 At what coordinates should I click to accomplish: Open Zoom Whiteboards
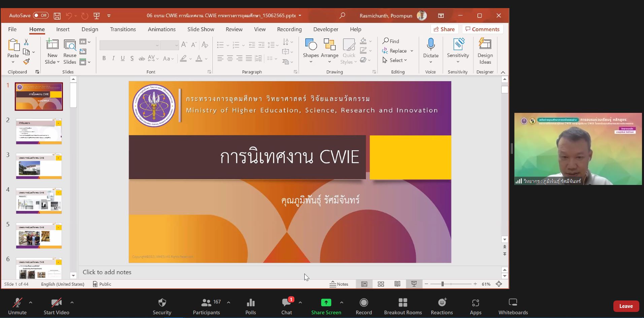(x=513, y=307)
